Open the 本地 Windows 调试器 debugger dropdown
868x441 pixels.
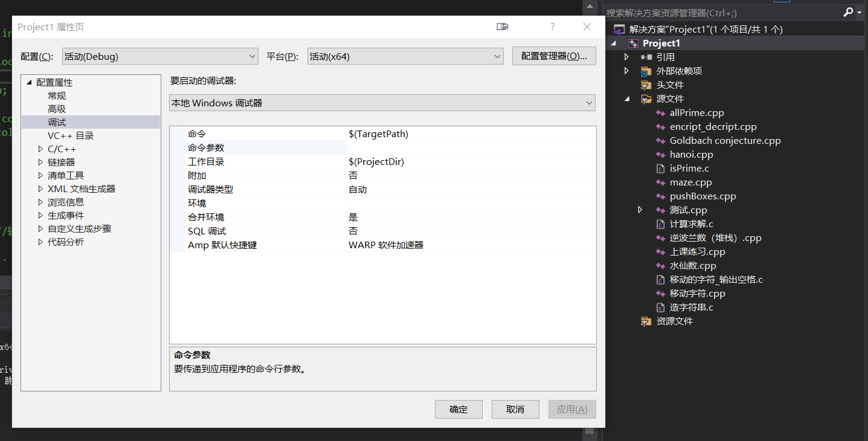pos(382,103)
